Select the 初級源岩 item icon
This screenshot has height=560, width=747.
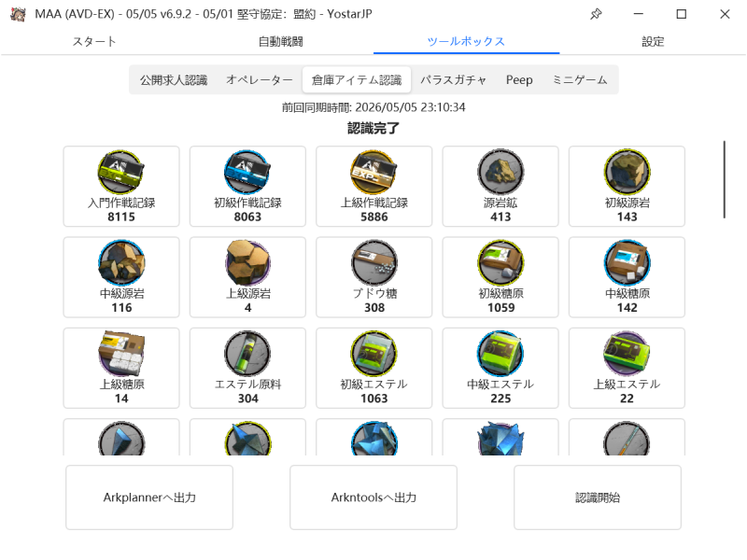coord(627,172)
